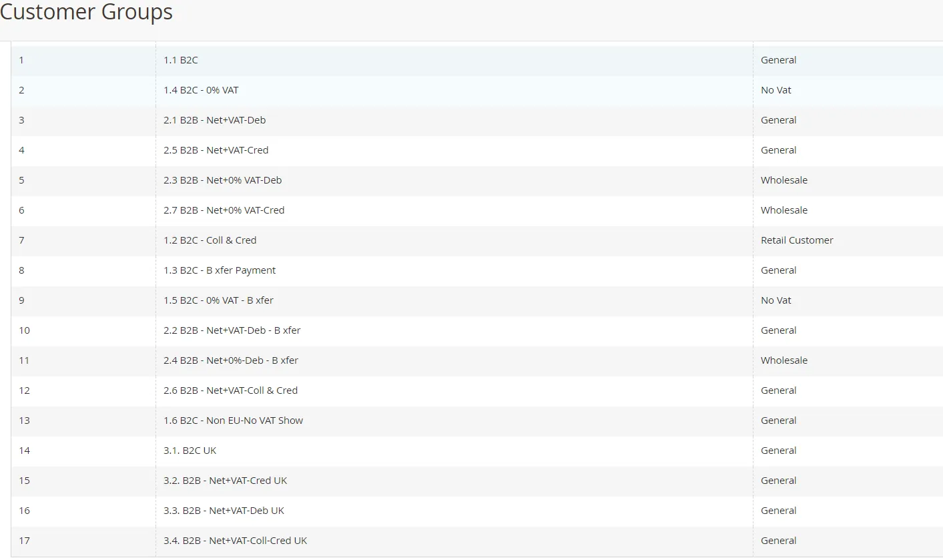Click 'Wholesale' tax class in row 5

784,180
